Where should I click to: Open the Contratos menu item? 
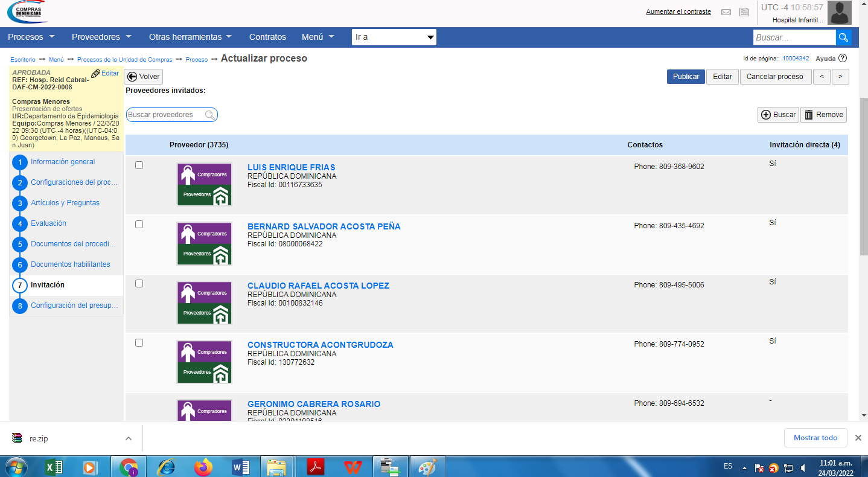[267, 37]
